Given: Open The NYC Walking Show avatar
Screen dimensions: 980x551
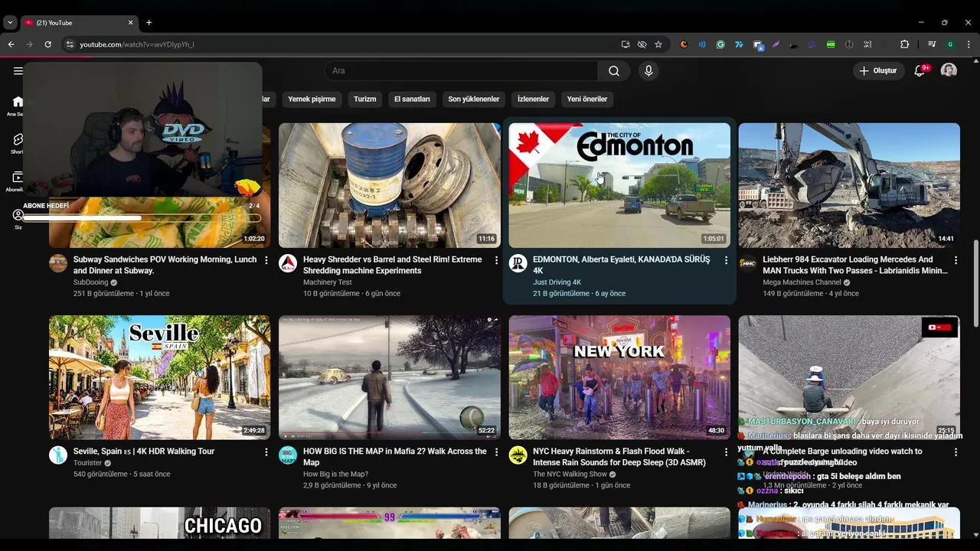Looking at the screenshot, I should point(518,455).
